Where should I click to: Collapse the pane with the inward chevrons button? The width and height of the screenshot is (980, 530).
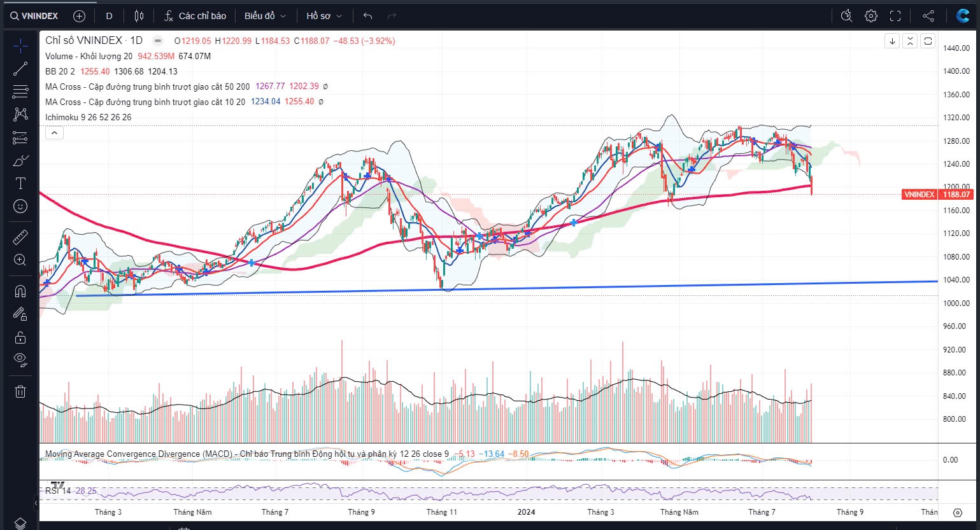pyautogui.click(x=910, y=41)
